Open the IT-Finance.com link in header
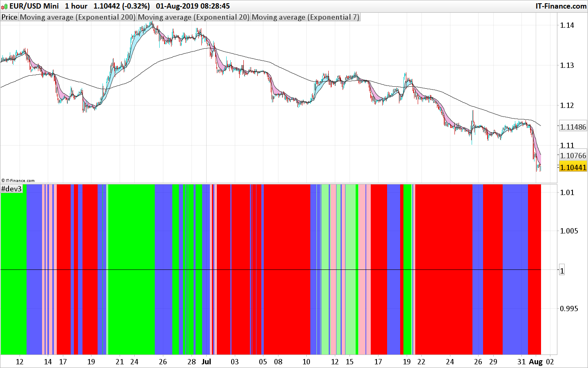This screenshot has width=588, height=368. point(561,6)
